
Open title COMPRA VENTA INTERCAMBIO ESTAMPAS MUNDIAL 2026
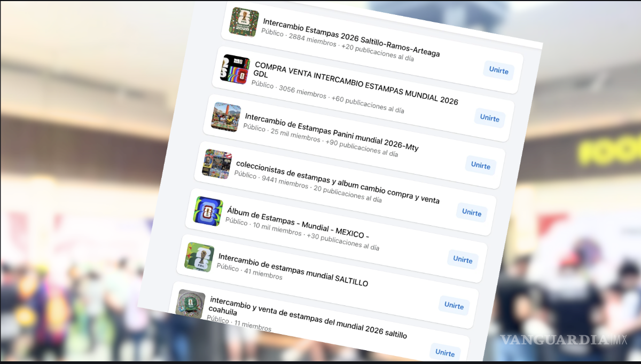[x=356, y=84]
